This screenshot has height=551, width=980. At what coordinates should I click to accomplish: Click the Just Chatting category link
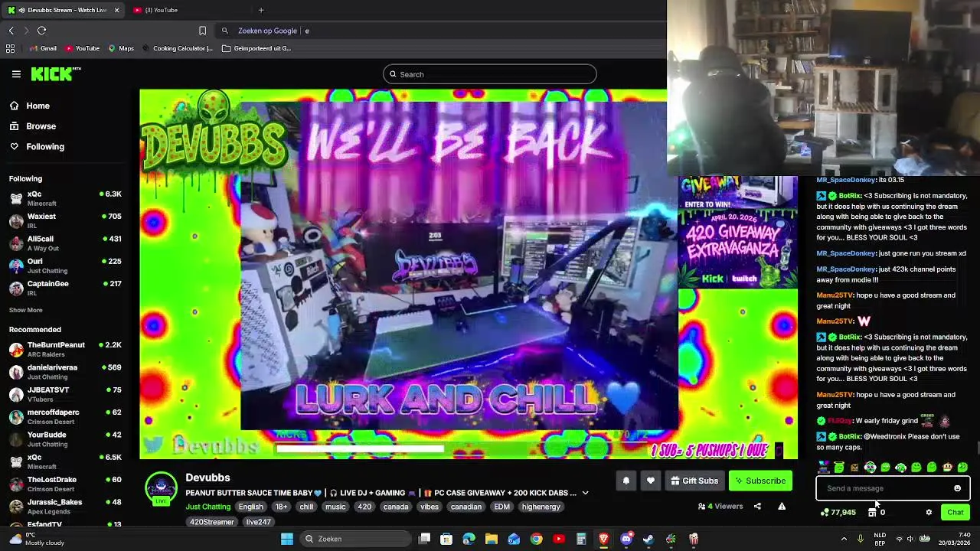[x=207, y=507]
